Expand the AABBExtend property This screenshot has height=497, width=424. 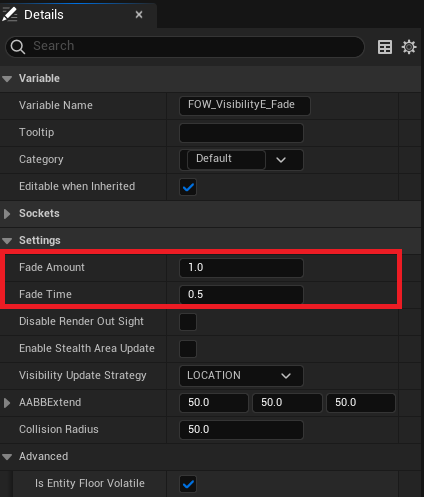tap(7, 403)
